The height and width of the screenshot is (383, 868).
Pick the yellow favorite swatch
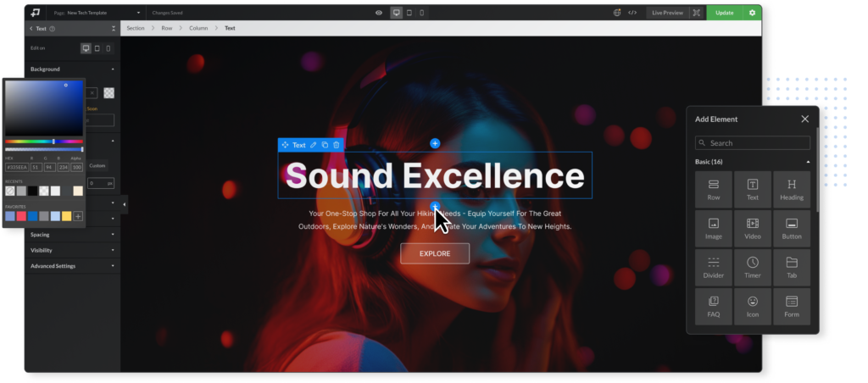(66, 216)
